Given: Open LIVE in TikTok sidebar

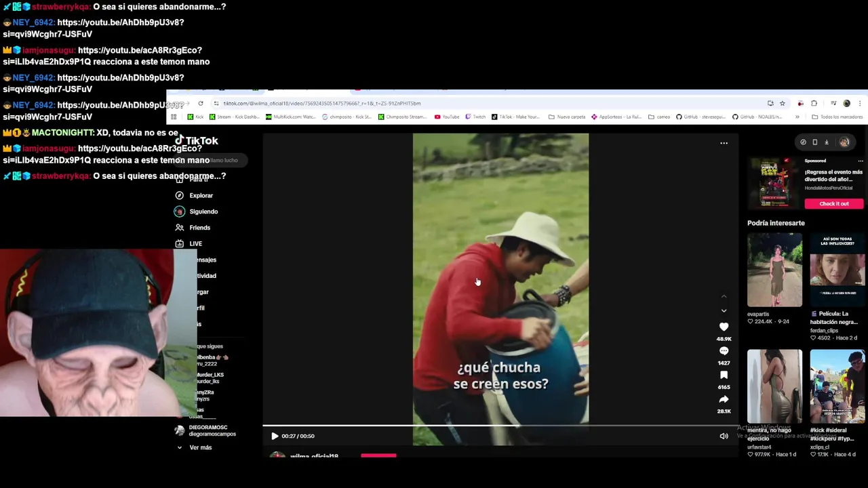Looking at the screenshot, I should click(x=195, y=243).
